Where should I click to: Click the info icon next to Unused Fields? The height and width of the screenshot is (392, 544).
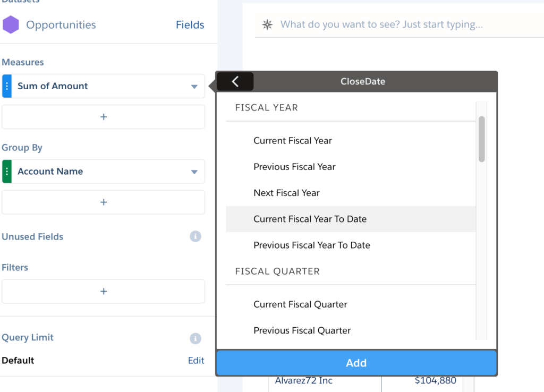click(195, 236)
